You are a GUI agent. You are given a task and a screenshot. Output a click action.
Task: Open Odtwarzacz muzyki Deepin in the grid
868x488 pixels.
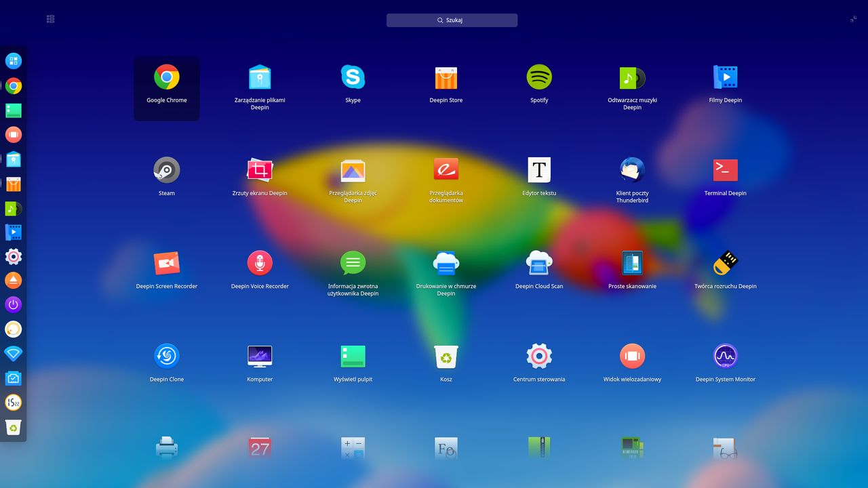(x=633, y=77)
